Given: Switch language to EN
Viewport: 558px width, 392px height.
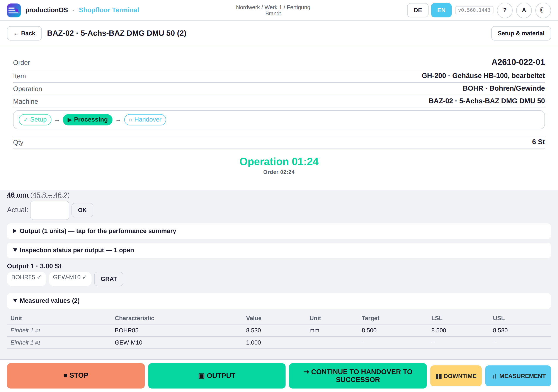Looking at the screenshot, I should [x=441, y=10].
